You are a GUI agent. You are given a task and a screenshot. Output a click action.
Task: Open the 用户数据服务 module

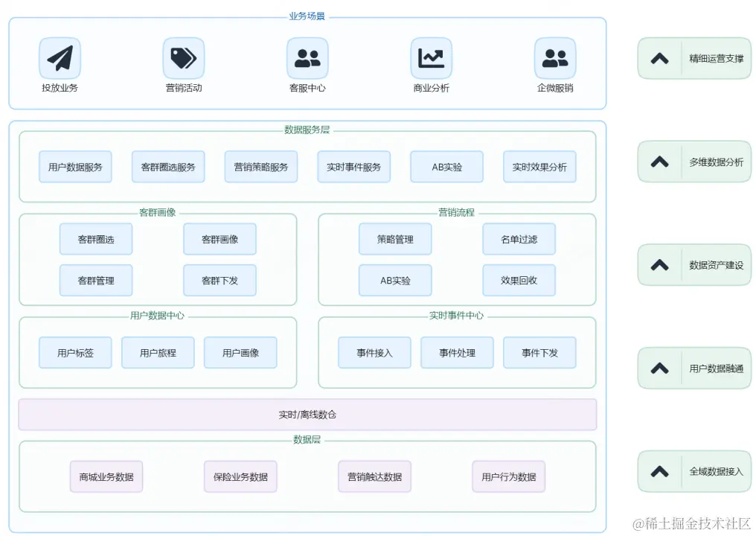tap(75, 167)
